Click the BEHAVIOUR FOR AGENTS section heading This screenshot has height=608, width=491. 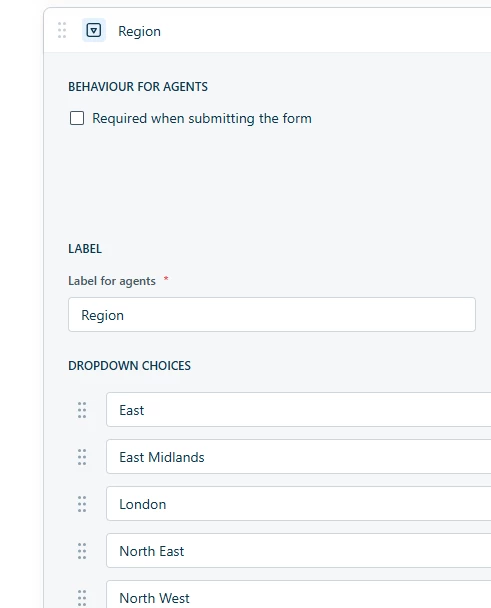(x=138, y=86)
